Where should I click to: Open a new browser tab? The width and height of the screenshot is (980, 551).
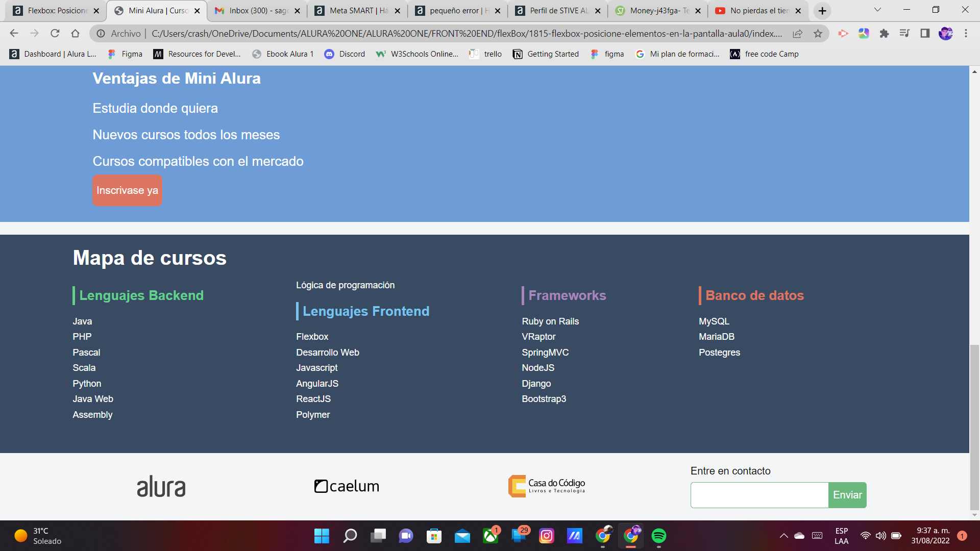click(822, 11)
